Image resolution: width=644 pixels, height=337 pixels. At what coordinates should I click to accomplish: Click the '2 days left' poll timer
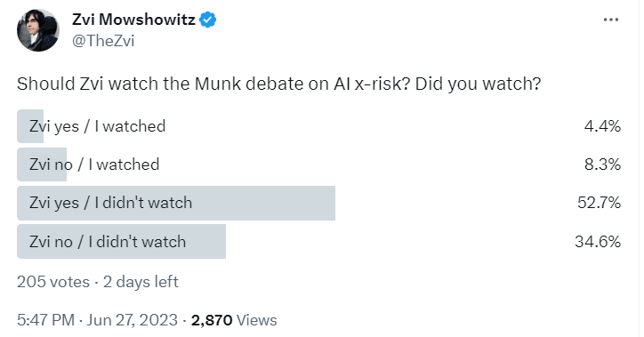click(141, 282)
